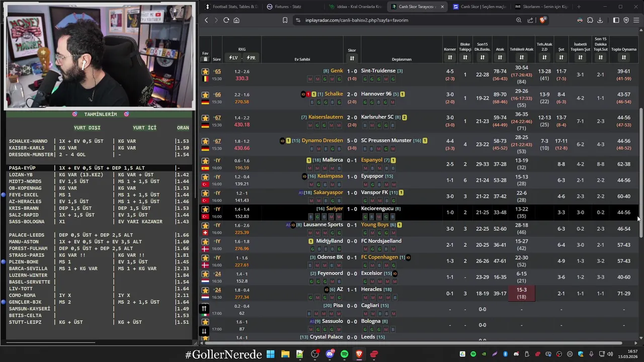
Task: Toggle favorite star for Feyenoord match
Action: pyautogui.click(x=205, y=274)
